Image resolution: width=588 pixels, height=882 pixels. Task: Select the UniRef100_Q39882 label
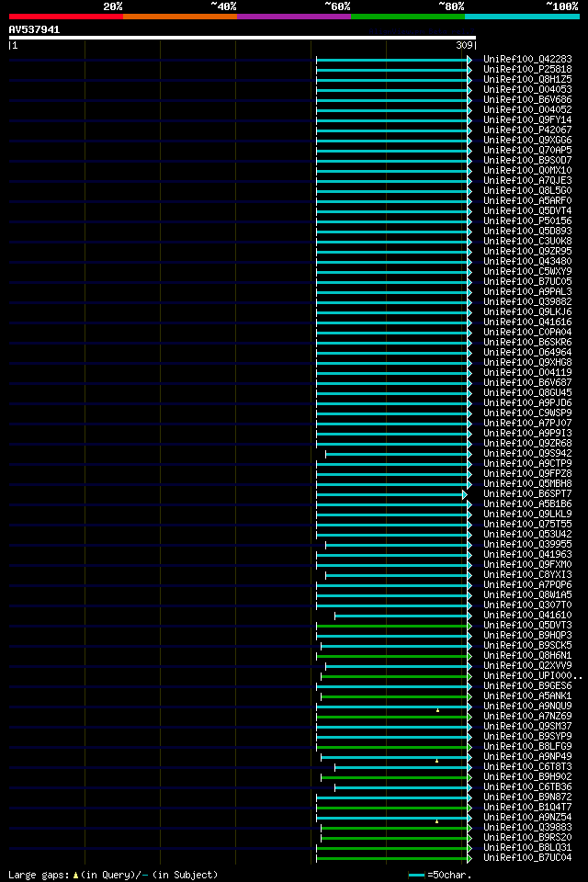[x=527, y=302]
